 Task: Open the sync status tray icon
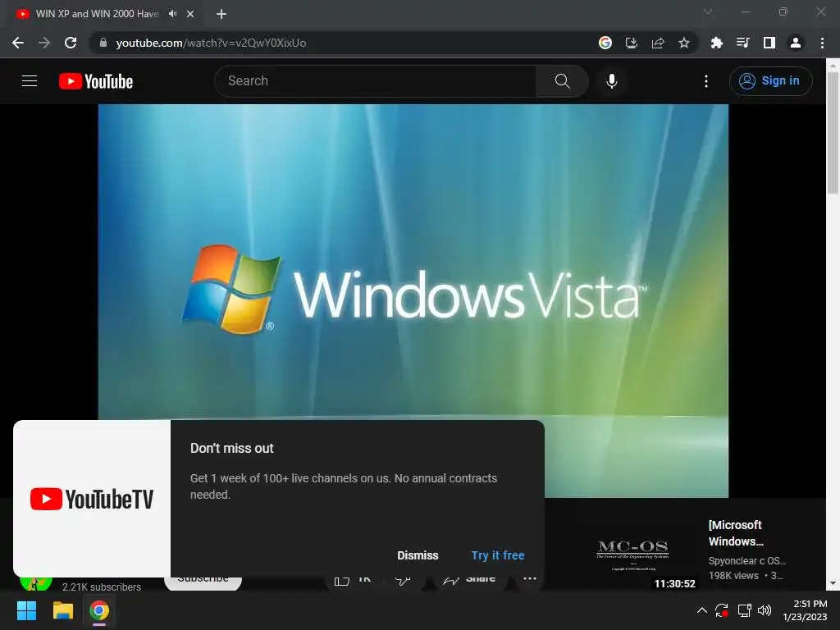click(x=722, y=610)
